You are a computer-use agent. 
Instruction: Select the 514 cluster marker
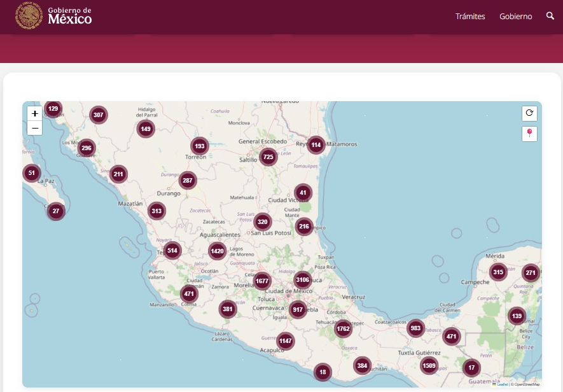172,251
